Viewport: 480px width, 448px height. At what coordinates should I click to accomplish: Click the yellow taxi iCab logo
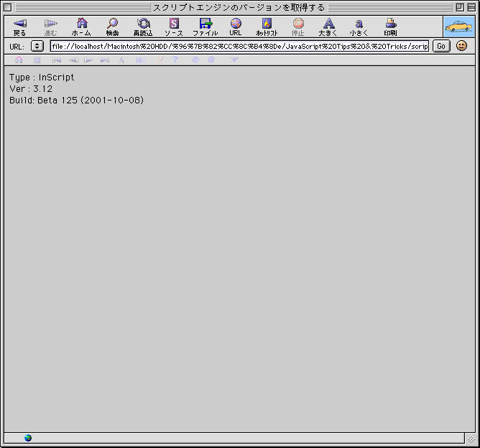(459, 27)
